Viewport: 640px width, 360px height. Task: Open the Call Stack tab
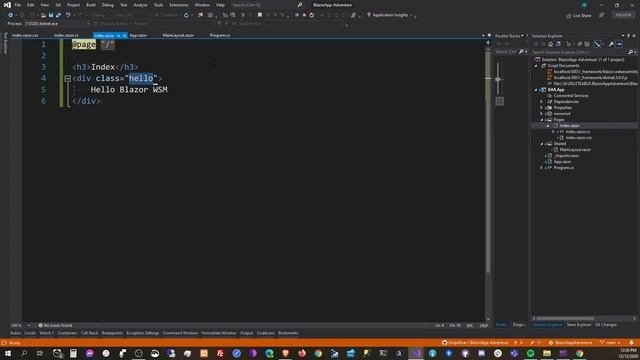coord(89,333)
